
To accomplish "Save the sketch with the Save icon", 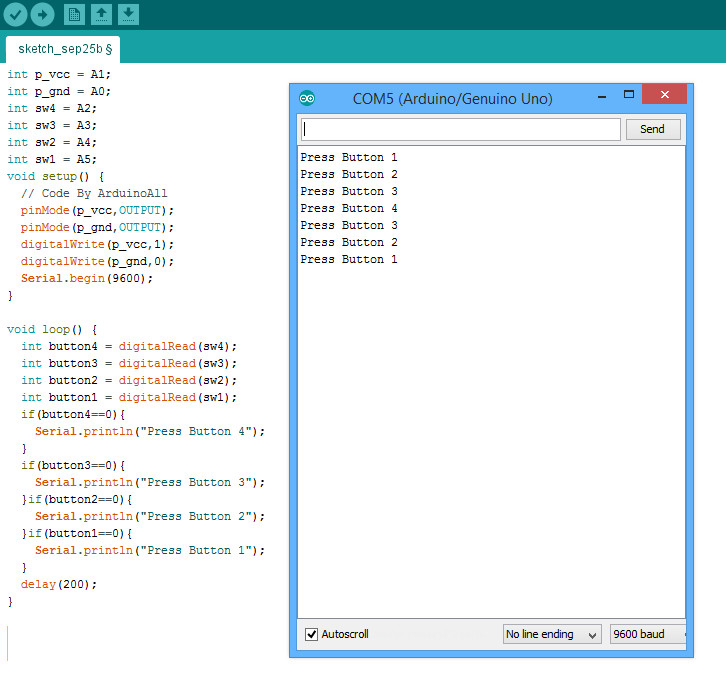I will point(128,14).
